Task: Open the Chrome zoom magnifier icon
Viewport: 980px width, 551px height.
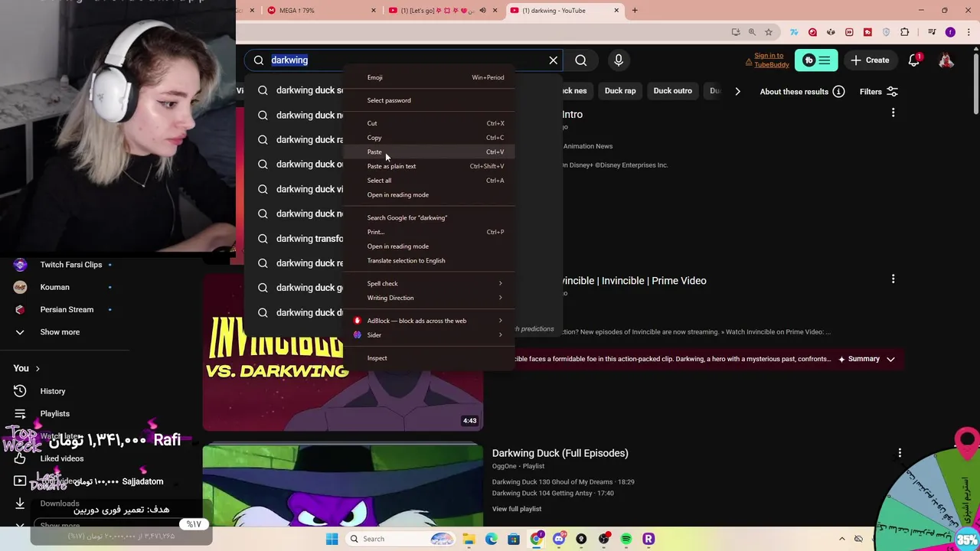Action: (x=752, y=32)
